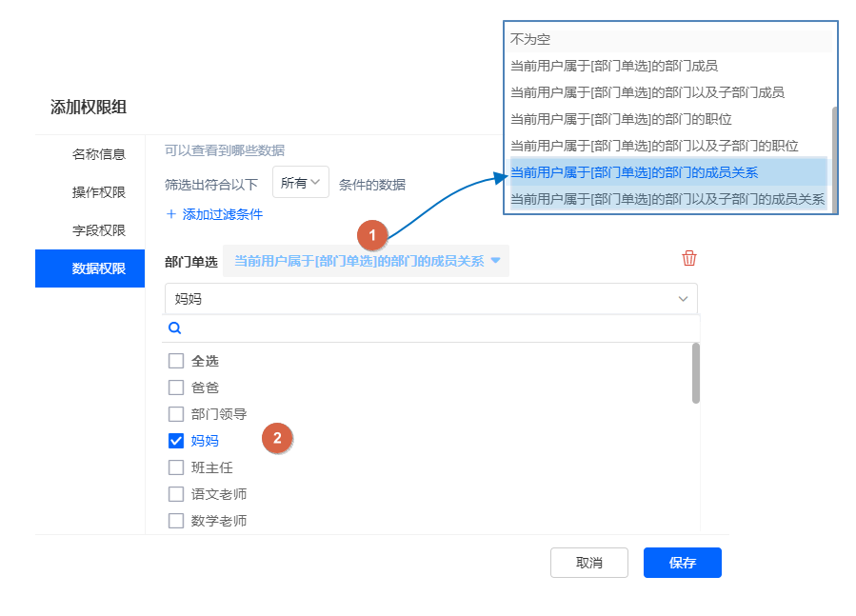Tick the 部门领导 checkbox
The width and height of the screenshot is (856, 616).
point(175,414)
